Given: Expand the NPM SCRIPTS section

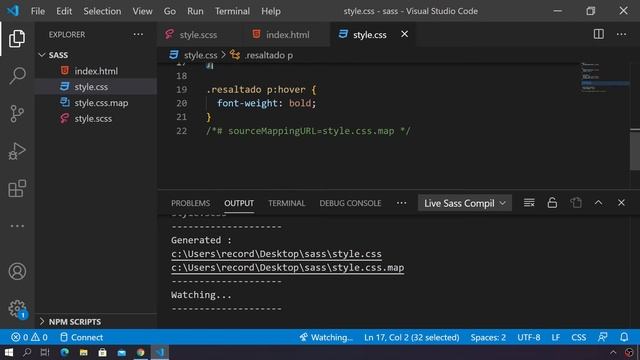Looking at the screenshot, I should coord(96,322).
